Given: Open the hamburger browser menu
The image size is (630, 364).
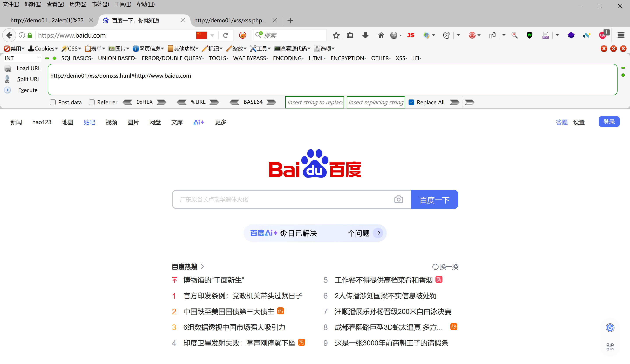Looking at the screenshot, I should pyautogui.click(x=621, y=35).
